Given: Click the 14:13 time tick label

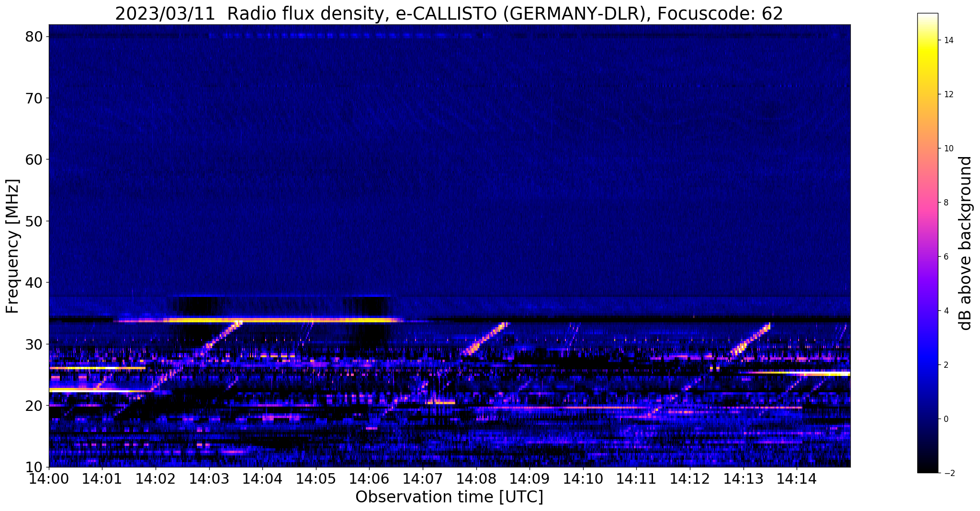Looking at the screenshot, I should click(743, 478).
